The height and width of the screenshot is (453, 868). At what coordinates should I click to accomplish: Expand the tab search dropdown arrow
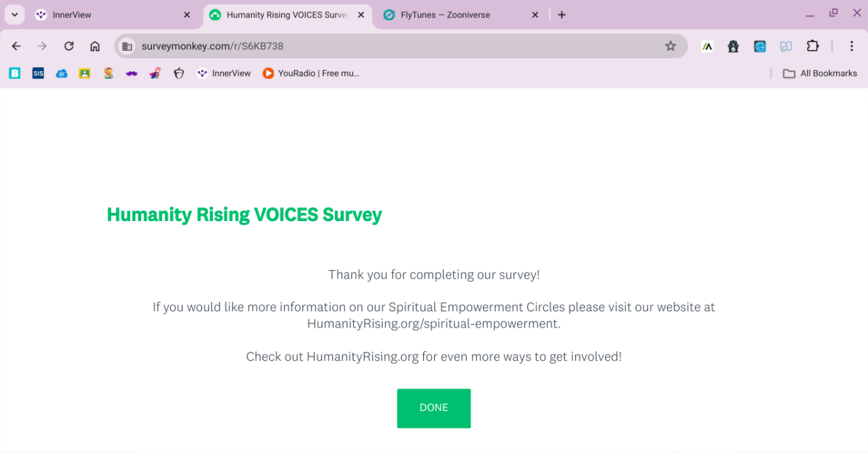(14, 14)
